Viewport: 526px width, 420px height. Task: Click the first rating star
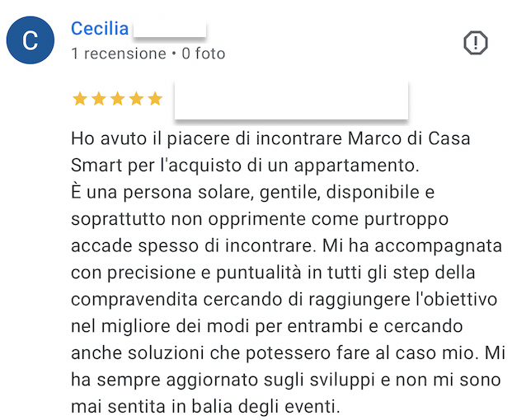coord(80,100)
